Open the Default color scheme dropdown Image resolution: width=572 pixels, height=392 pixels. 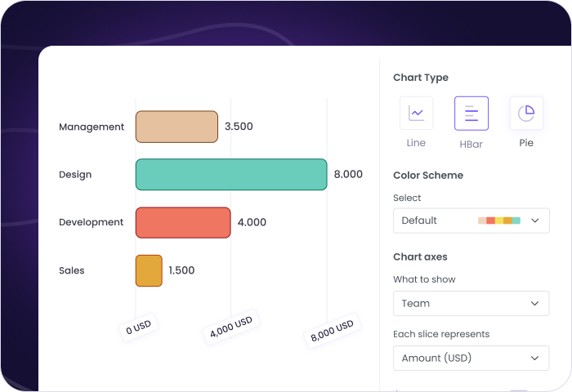pos(471,220)
